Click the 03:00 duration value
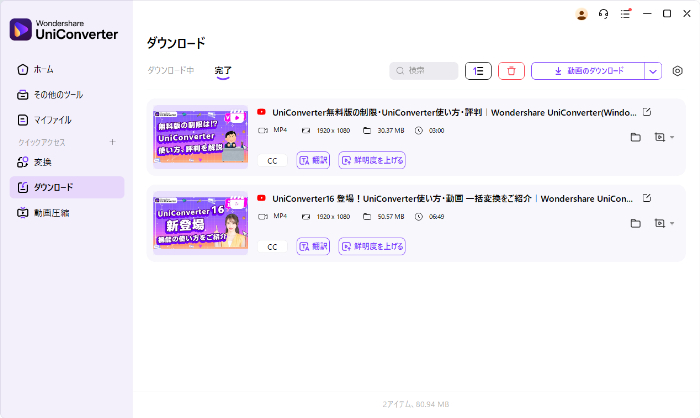Image resolution: width=700 pixels, height=418 pixels. (436, 131)
